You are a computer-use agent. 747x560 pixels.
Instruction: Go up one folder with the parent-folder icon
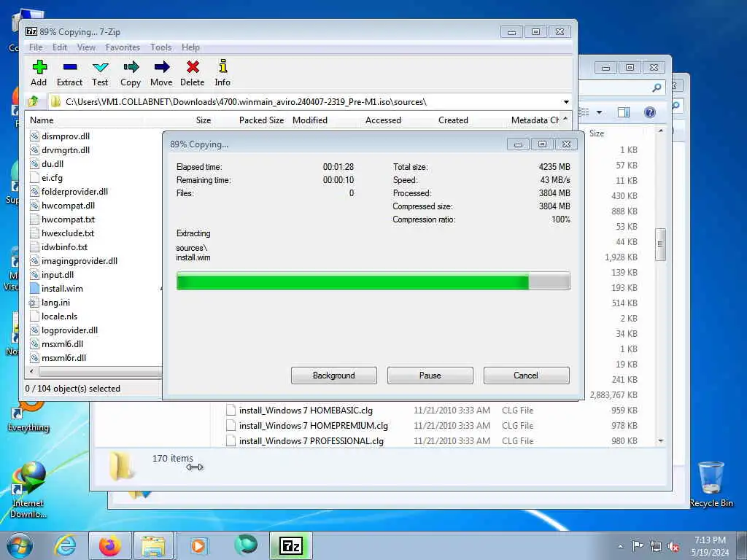(x=34, y=101)
